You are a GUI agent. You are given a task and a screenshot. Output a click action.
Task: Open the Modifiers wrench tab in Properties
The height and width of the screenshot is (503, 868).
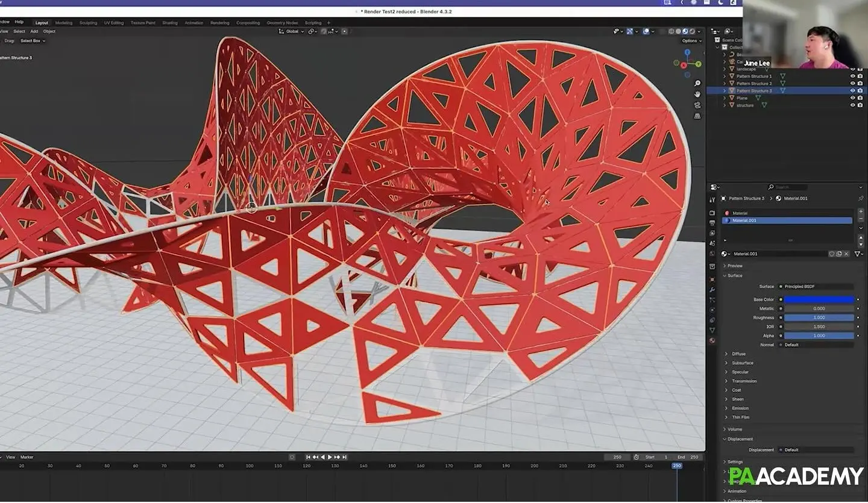(x=712, y=290)
